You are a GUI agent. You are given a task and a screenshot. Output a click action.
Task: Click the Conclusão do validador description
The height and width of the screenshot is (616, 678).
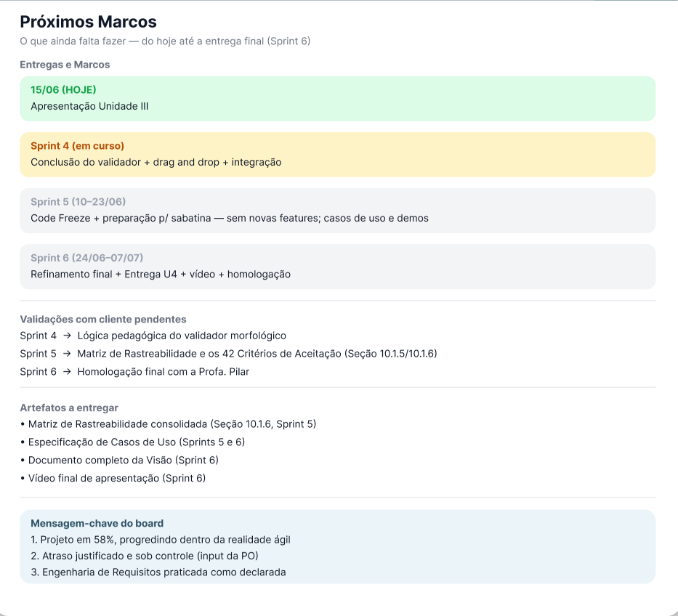156,162
